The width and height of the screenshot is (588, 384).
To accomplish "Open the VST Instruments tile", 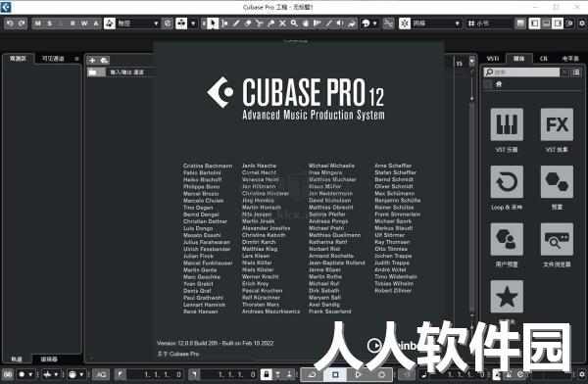I will coord(507,124).
